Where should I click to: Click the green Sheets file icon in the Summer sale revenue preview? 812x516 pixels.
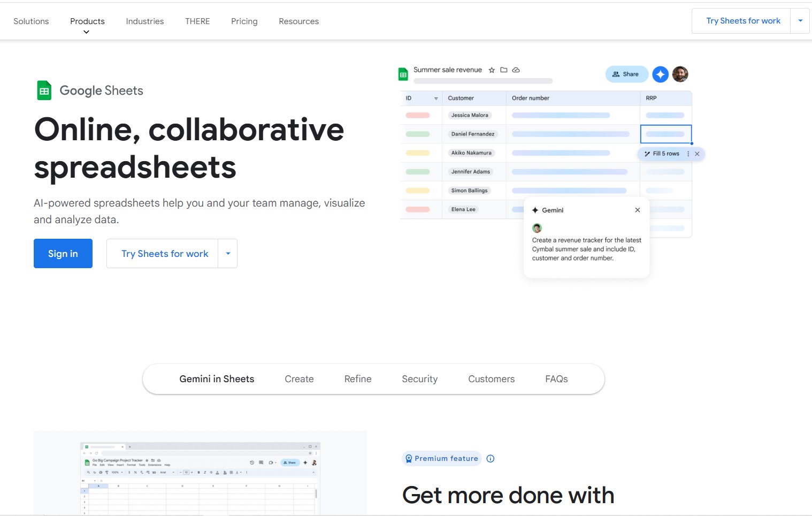point(403,74)
